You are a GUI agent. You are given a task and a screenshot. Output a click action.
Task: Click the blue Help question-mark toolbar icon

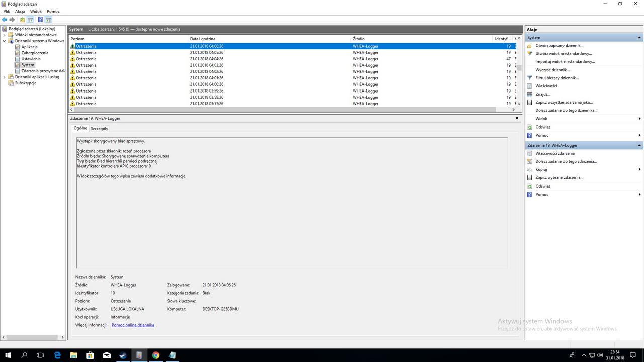click(40, 20)
